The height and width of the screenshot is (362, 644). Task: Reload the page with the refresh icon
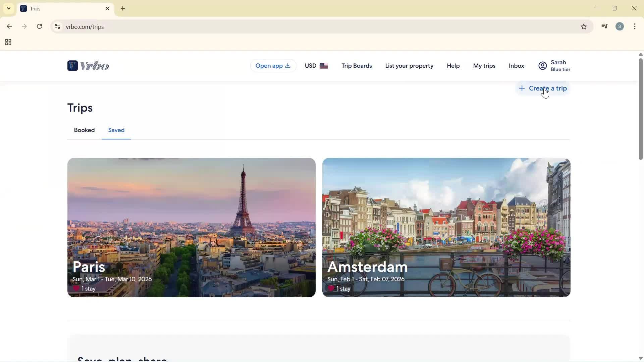point(39,26)
